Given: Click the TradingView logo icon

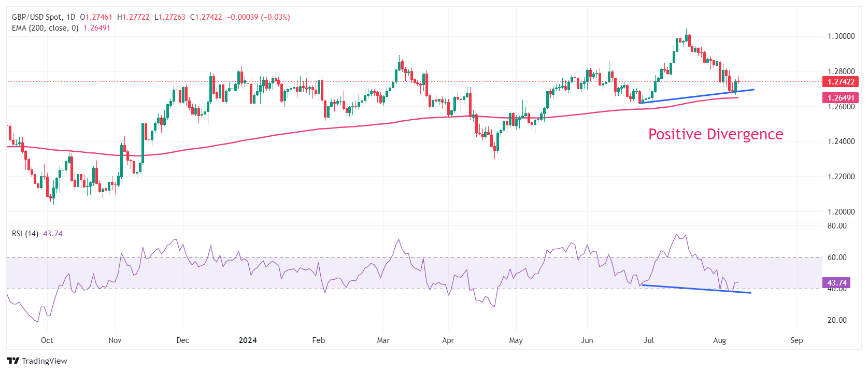Looking at the screenshot, I should (13, 361).
